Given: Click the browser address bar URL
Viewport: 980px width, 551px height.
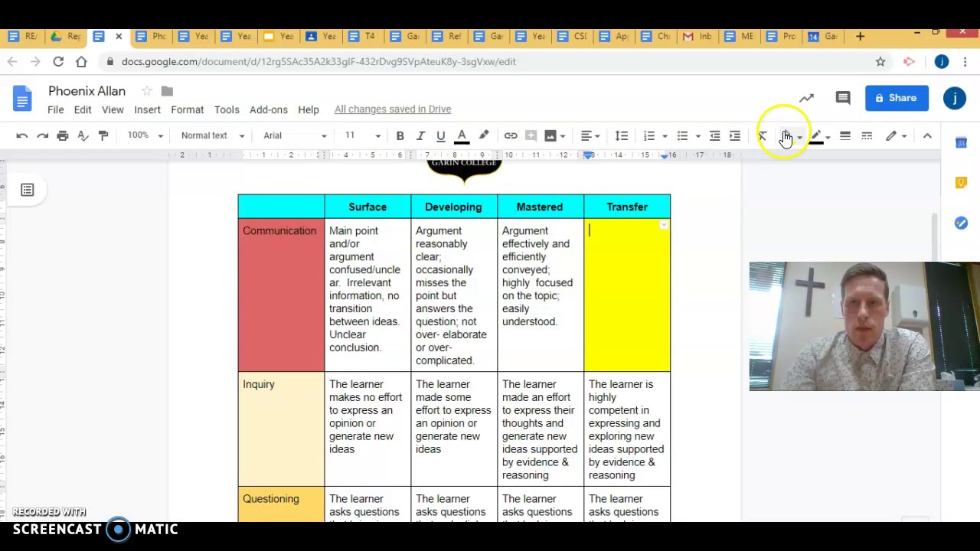Looking at the screenshot, I should pyautogui.click(x=318, y=62).
